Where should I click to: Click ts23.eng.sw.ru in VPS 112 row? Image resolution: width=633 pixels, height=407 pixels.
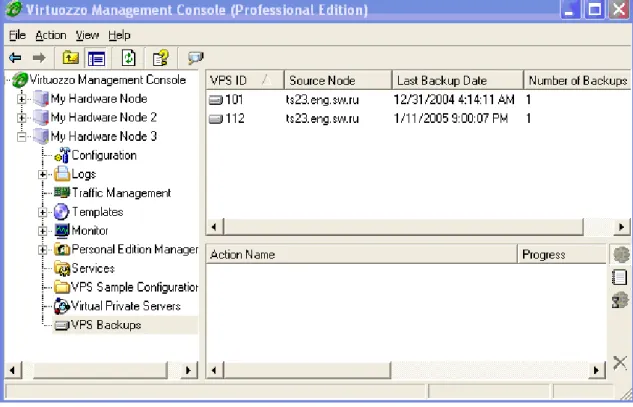click(x=322, y=119)
